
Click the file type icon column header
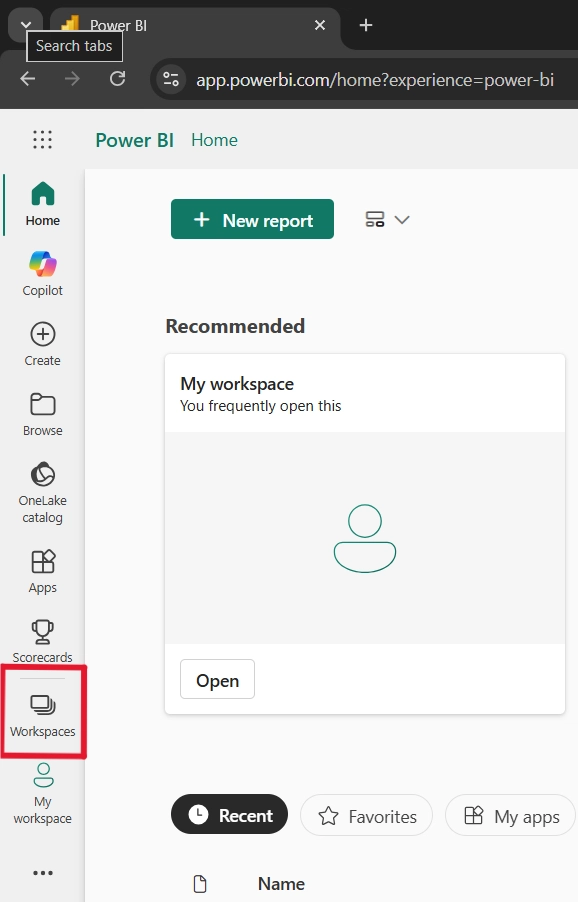[x=200, y=884]
